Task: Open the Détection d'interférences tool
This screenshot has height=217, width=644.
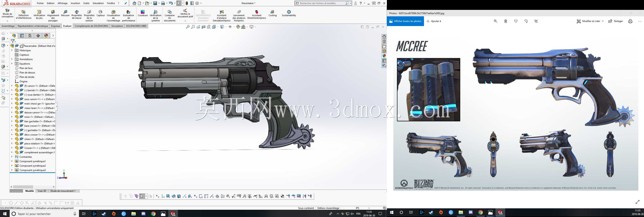Action: pyautogui.click(x=24, y=15)
